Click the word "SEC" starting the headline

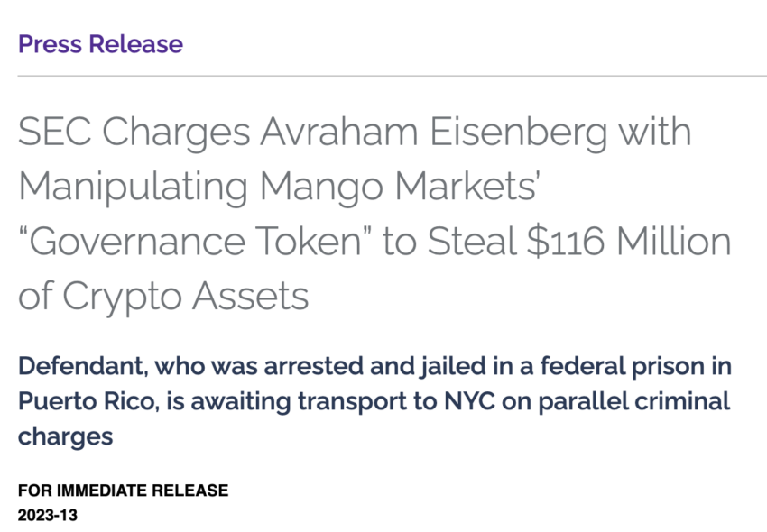[54, 133]
